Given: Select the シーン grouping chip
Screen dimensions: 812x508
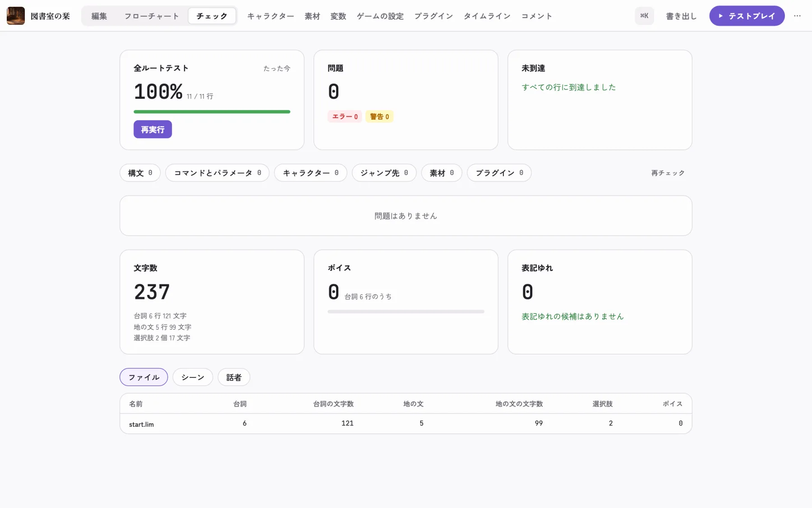Looking at the screenshot, I should pos(193,377).
